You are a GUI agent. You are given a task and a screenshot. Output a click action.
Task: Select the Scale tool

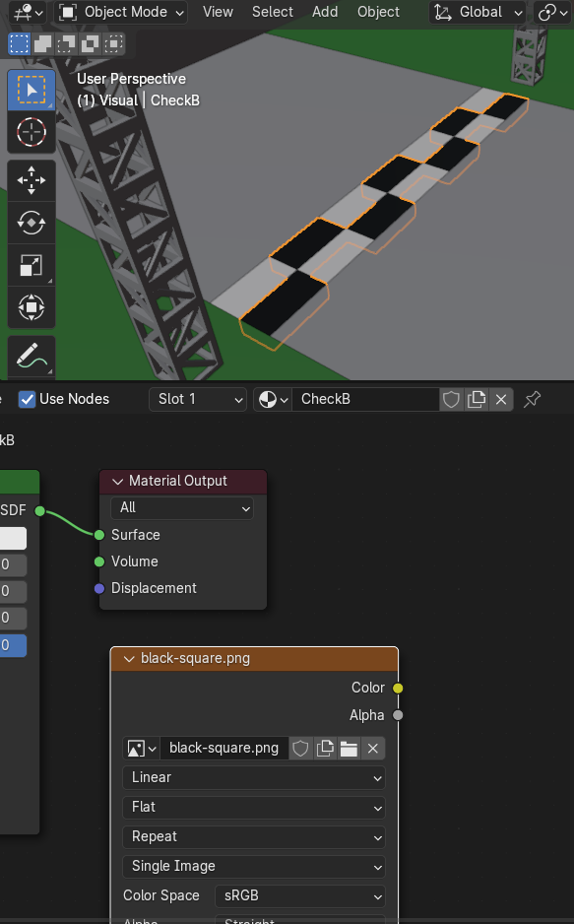32,265
